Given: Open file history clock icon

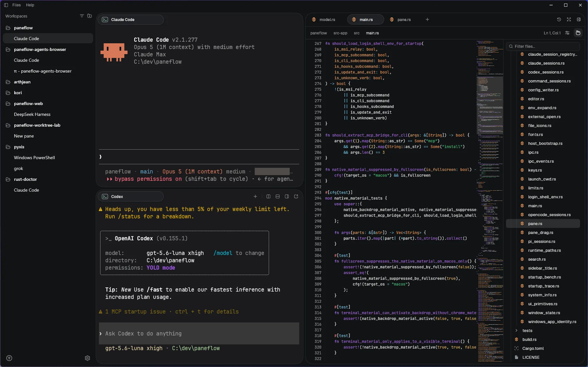Looking at the screenshot, I should 559,19.
